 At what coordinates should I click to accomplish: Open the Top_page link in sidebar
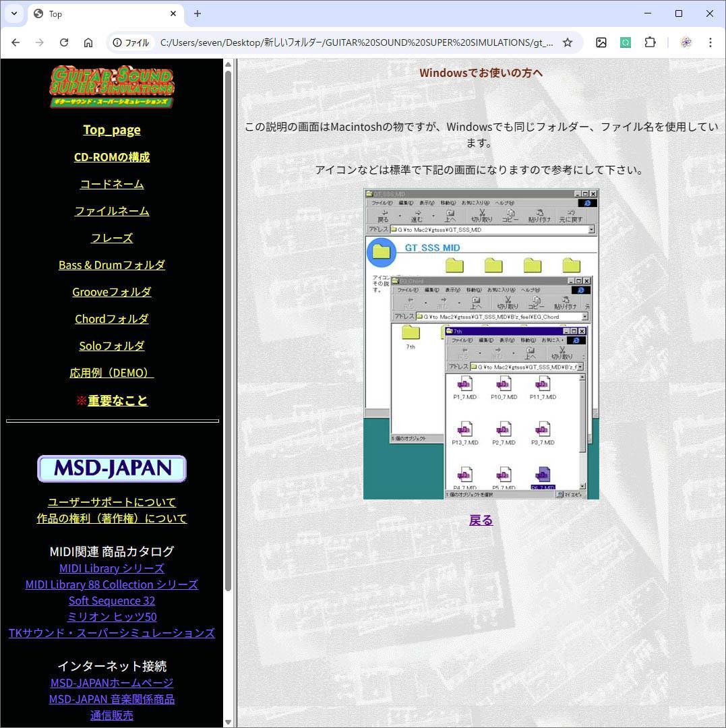112,130
